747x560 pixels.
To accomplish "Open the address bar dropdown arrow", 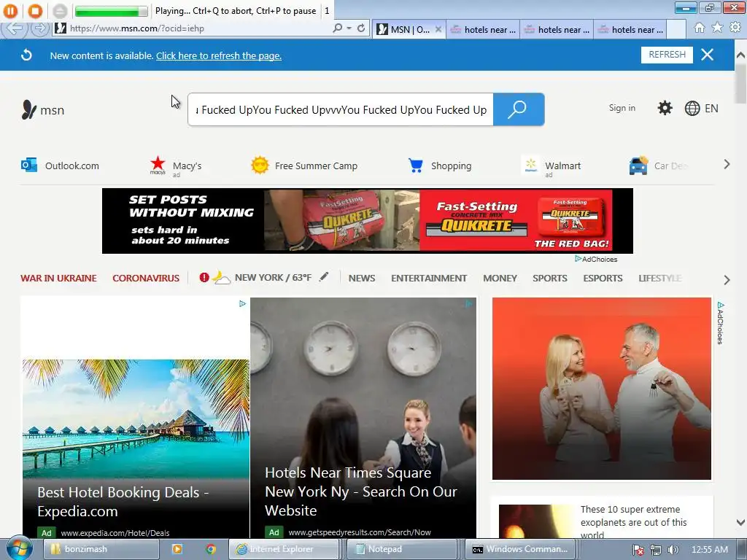I will (349, 28).
